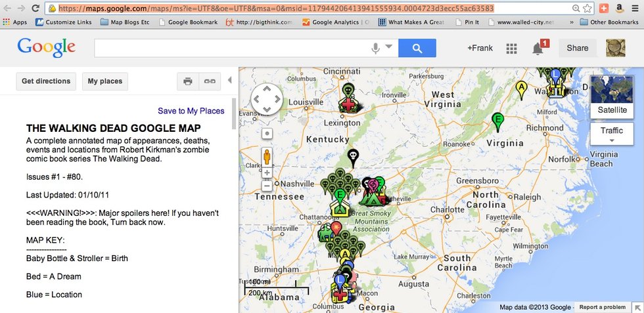Zoom out with the minus button

[x=267, y=186]
